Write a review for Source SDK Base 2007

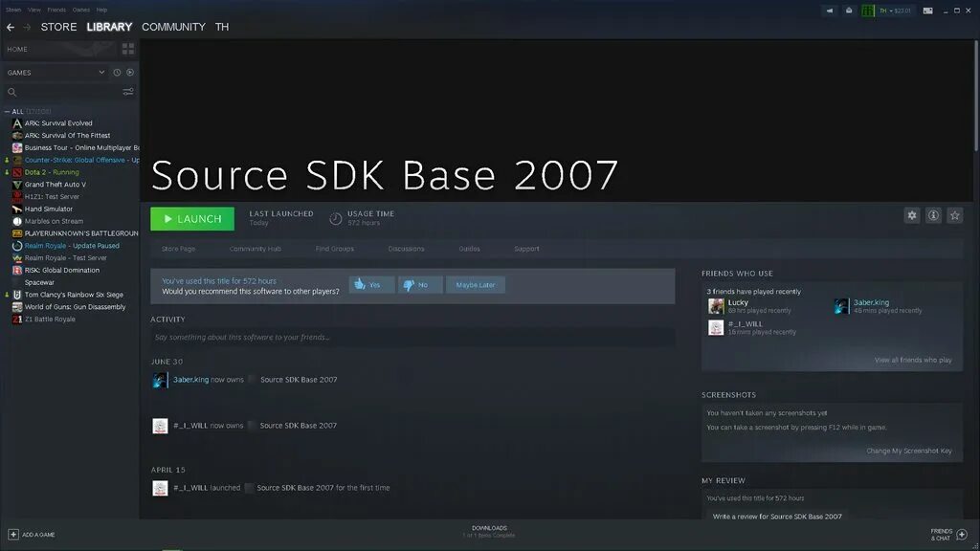tap(777, 517)
